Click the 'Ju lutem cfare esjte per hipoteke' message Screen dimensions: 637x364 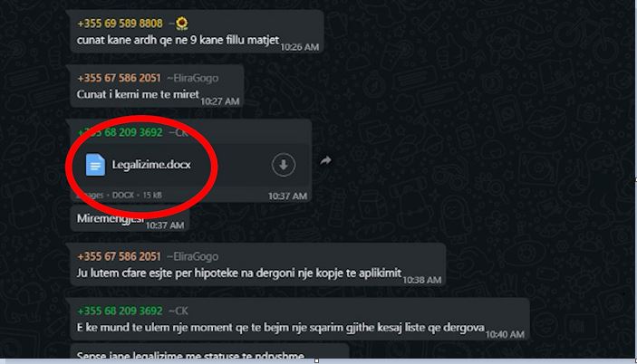[239, 273]
